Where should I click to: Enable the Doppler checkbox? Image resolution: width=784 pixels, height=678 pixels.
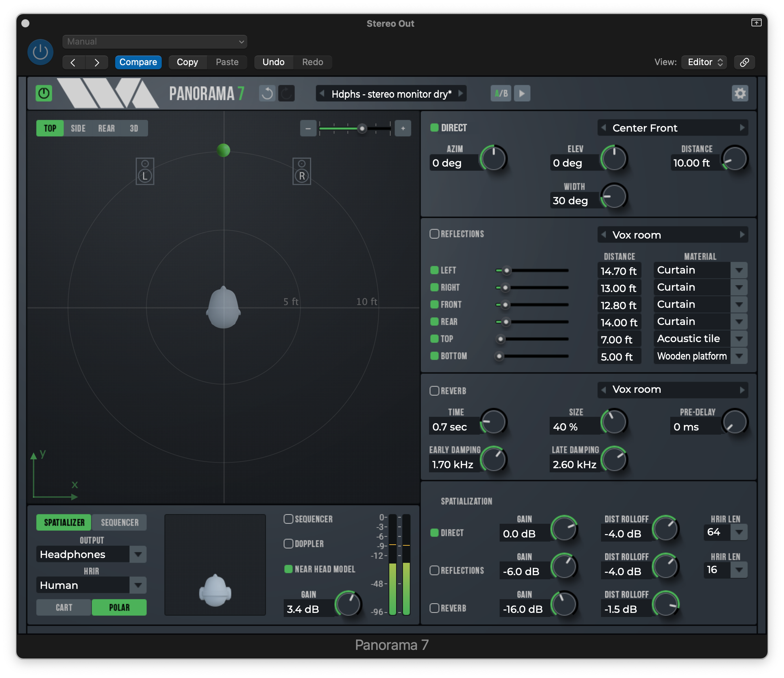pos(288,544)
